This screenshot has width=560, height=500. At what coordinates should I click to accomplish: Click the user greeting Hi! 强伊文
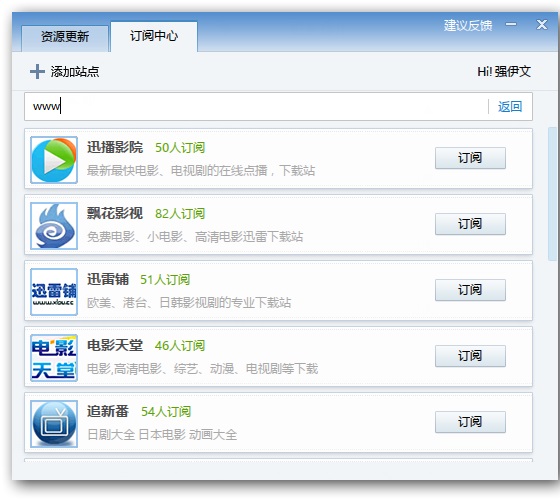[x=504, y=71]
